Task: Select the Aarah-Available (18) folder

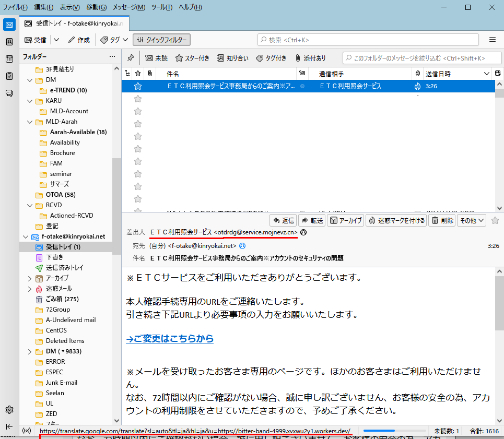Action: (x=78, y=132)
